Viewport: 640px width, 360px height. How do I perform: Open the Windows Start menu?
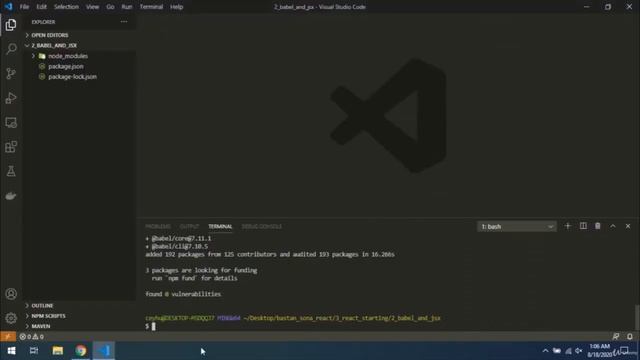click(11, 351)
